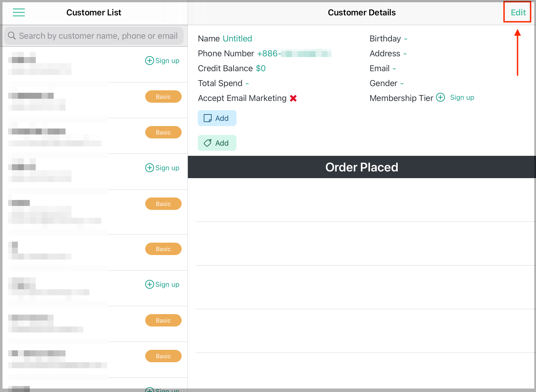Click the fifth Basic badge in list
The height and width of the screenshot is (392, 536).
[x=163, y=320]
